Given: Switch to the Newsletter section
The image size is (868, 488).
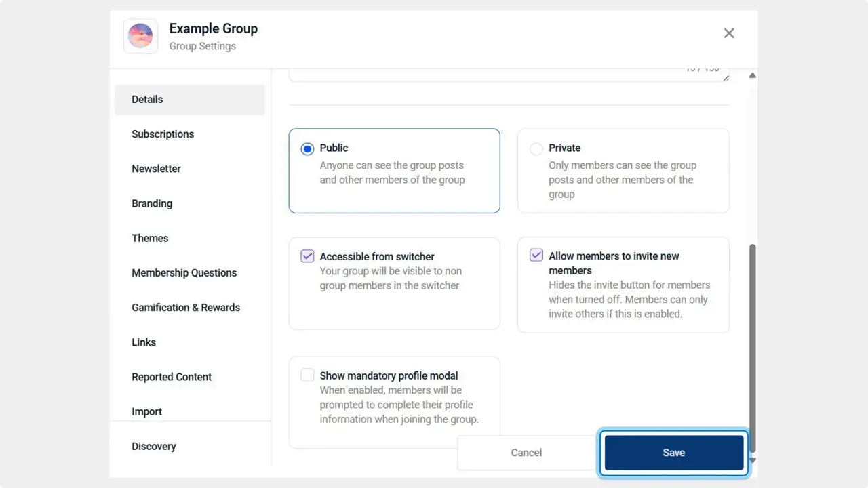Looking at the screenshot, I should coord(156,169).
